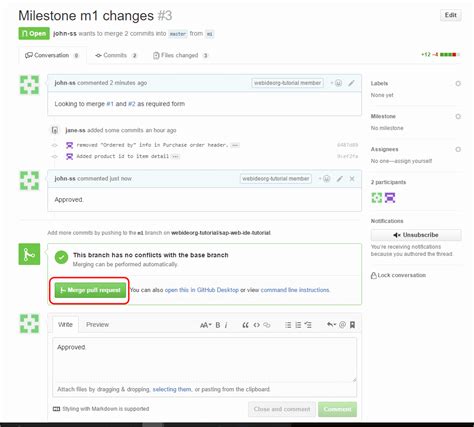
Task: View command line instructions link
Action: (x=295, y=290)
